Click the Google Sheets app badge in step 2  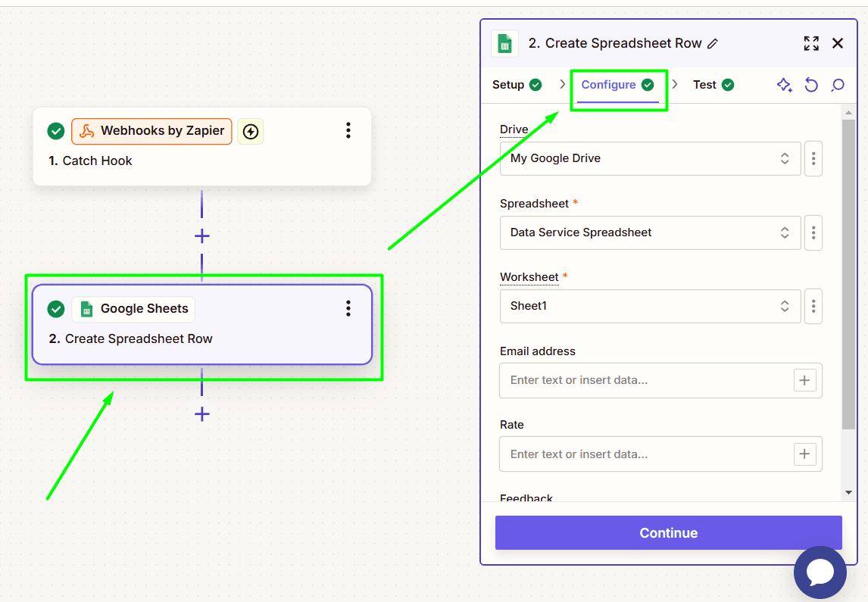click(133, 309)
